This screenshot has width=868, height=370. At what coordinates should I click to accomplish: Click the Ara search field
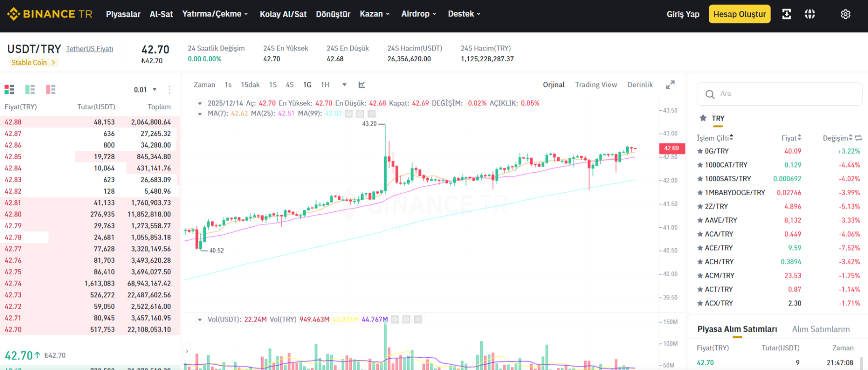tap(780, 94)
